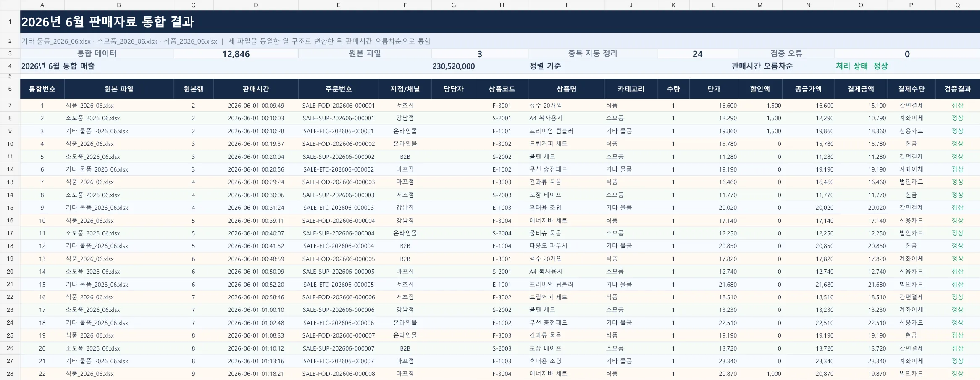Click order SALE-SUP-202606-000002
Screen dimensions: 980x380
point(339,157)
